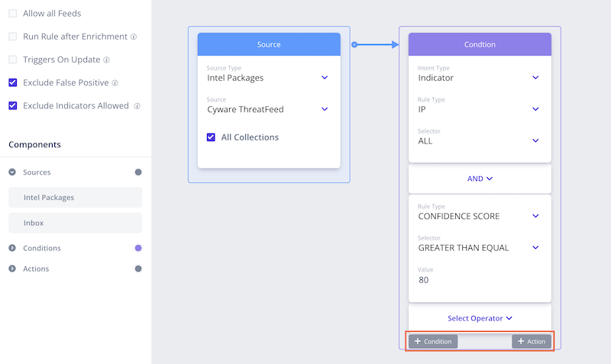Open the Source Type dropdown
The height and width of the screenshot is (364, 611).
click(x=324, y=78)
